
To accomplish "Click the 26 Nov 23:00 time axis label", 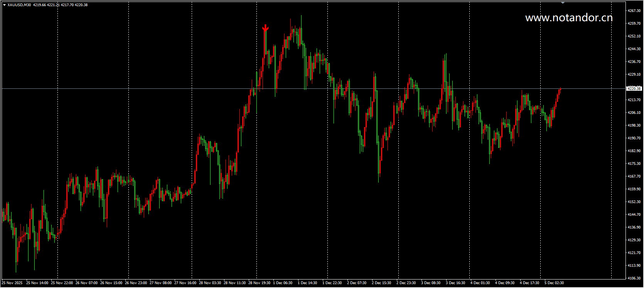I will (x=136, y=283).
